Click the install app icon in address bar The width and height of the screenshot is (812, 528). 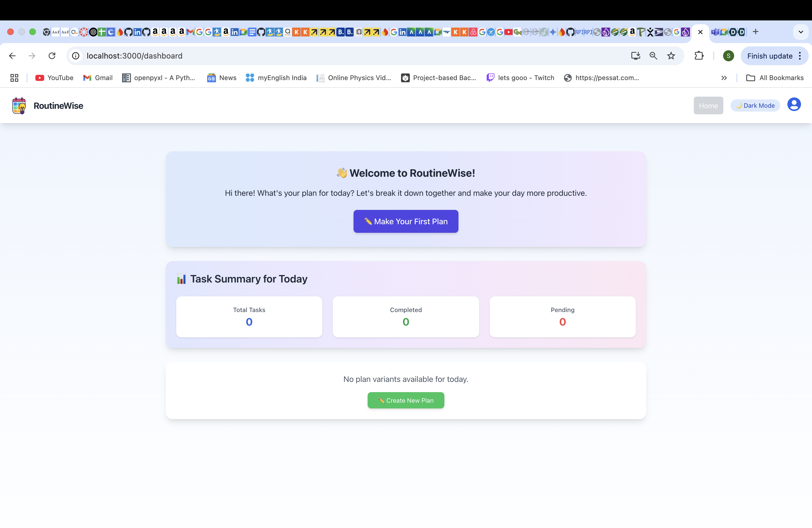point(635,56)
